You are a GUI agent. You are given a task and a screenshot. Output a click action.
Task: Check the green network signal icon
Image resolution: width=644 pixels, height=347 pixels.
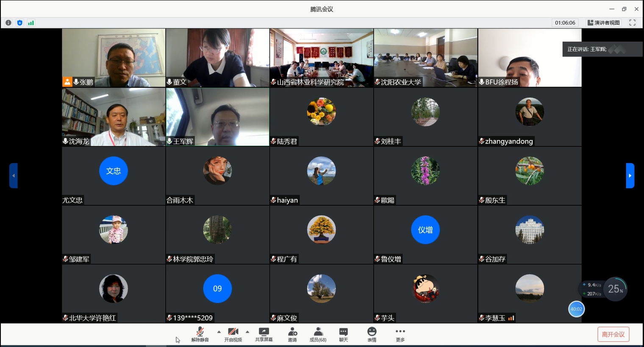coord(31,23)
